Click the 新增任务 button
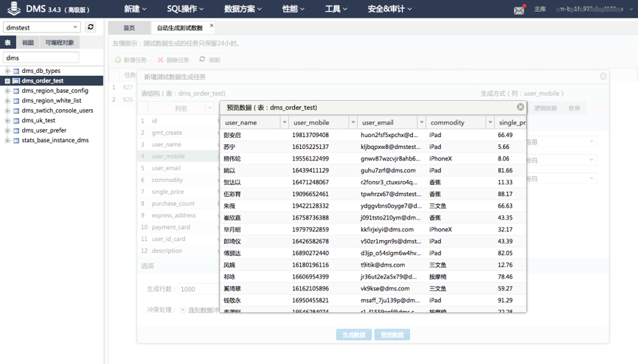Viewport: 638px width, 364px height. point(131,60)
